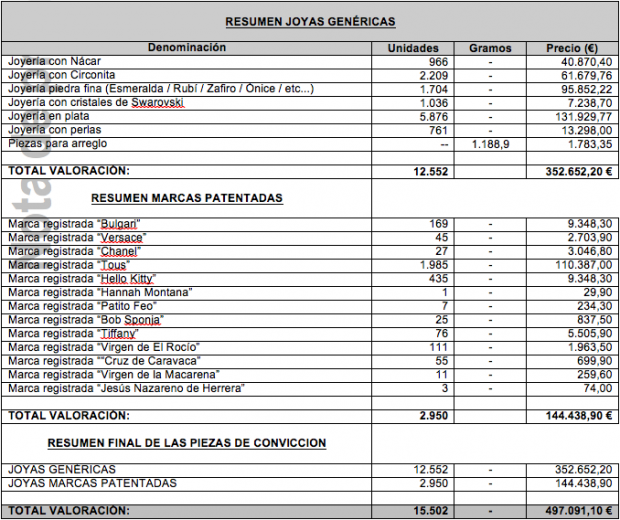Click the 'Joyería con perlas' row label
This screenshot has width=620, height=520.
click(x=55, y=130)
